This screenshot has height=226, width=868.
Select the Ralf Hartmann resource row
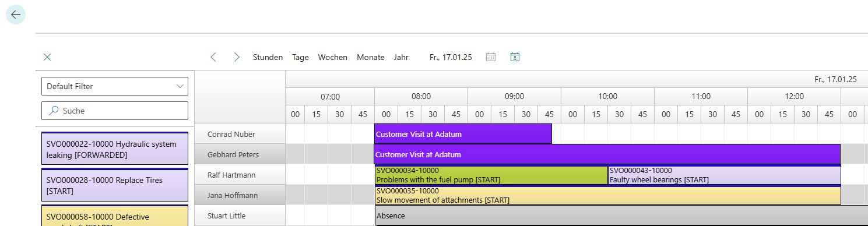240,175
